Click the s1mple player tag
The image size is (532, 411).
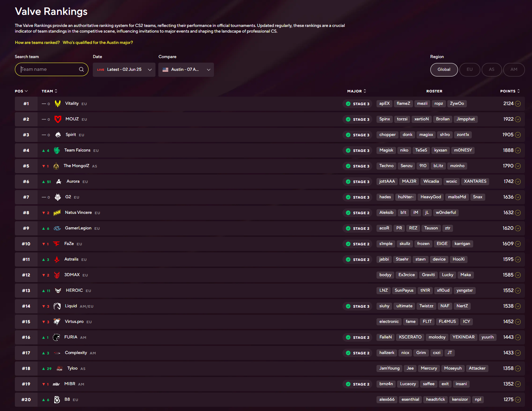click(386, 244)
